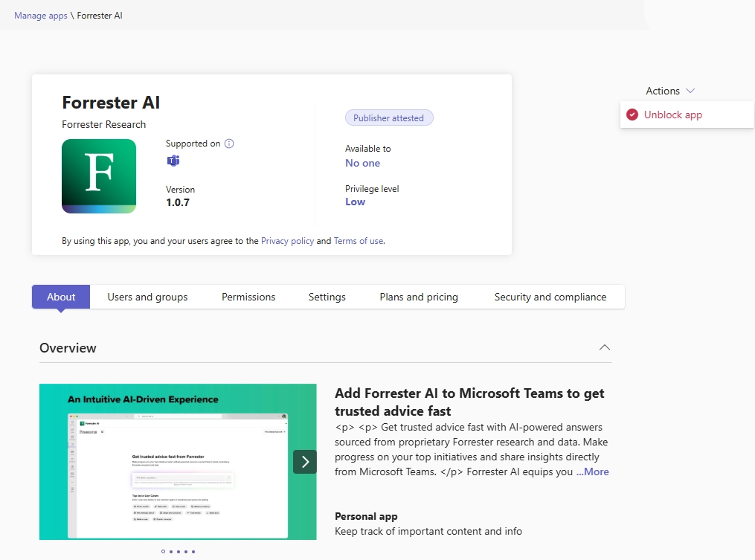
Task: Open the Privacy policy link
Action: pos(287,241)
